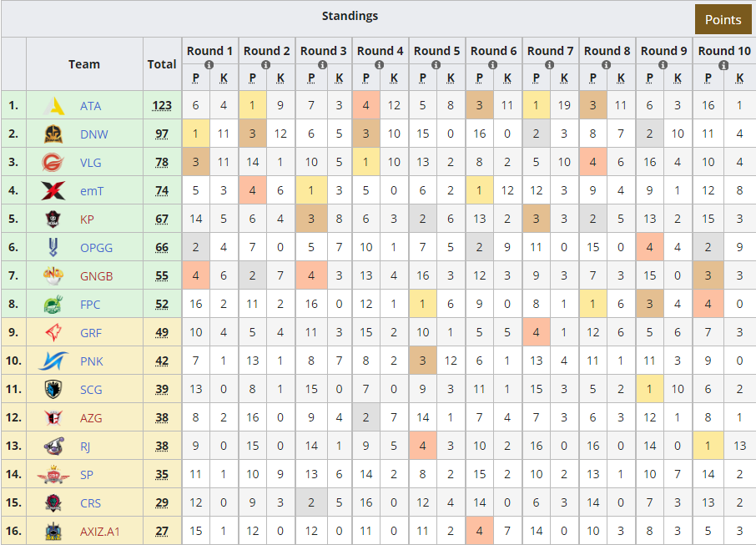Image resolution: width=756 pixels, height=545 pixels.
Task: Click the PNK team logo icon
Action: [x=54, y=361]
